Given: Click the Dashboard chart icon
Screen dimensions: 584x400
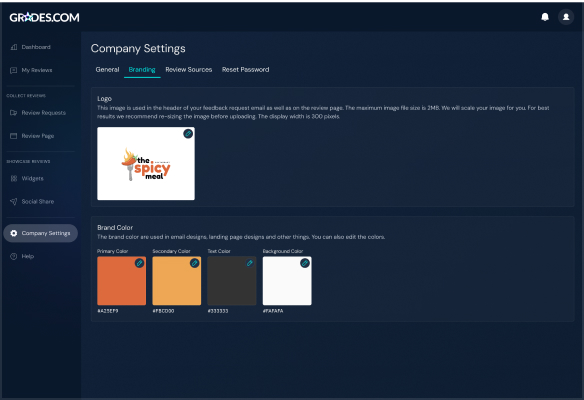Looking at the screenshot, I should click(14, 47).
